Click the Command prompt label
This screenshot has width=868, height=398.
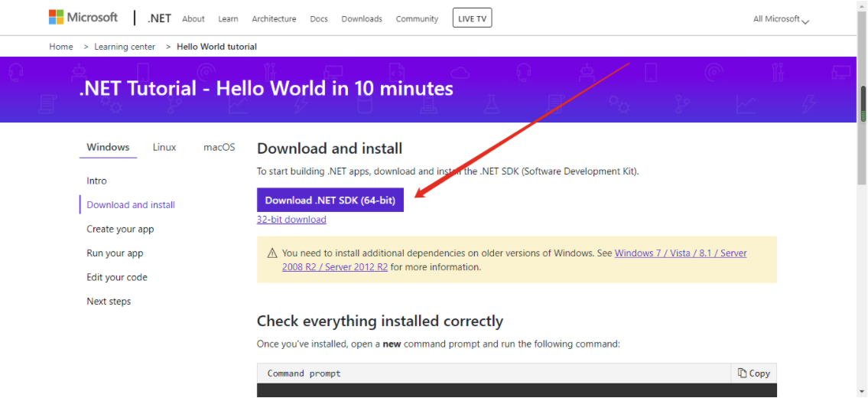point(304,373)
